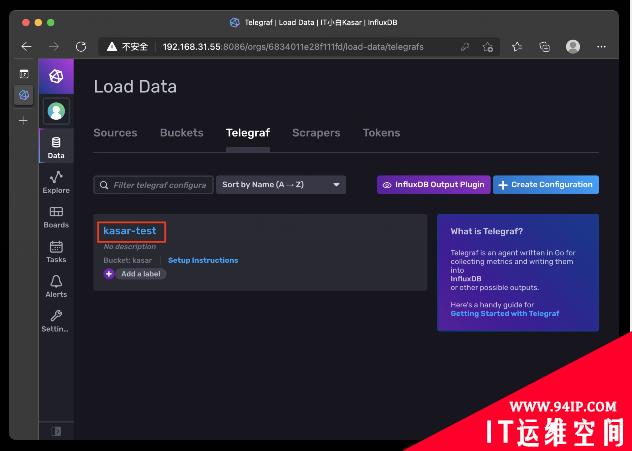
Task: Click the browser address bar URL
Action: tap(293, 47)
